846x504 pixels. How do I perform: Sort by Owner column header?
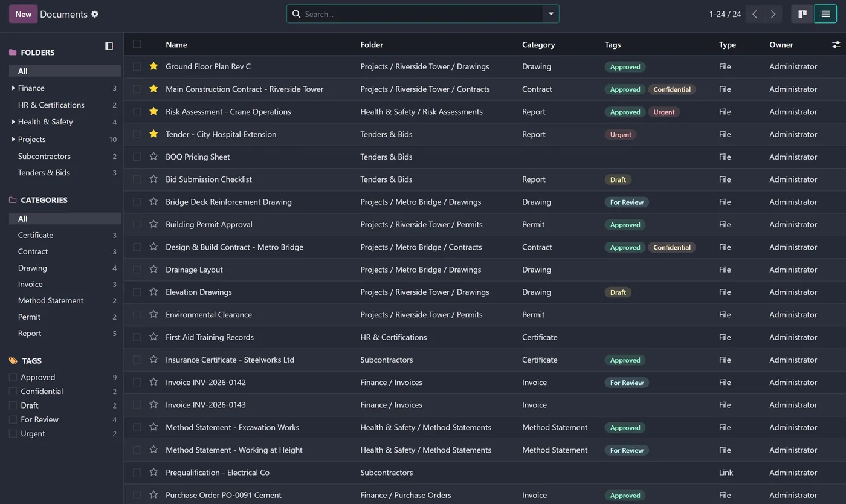pos(781,45)
